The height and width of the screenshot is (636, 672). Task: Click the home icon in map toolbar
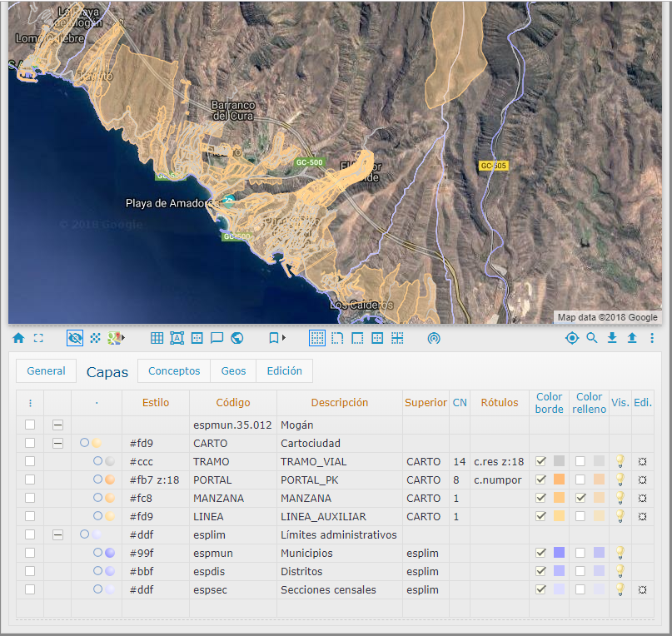pyautogui.click(x=18, y=338)
